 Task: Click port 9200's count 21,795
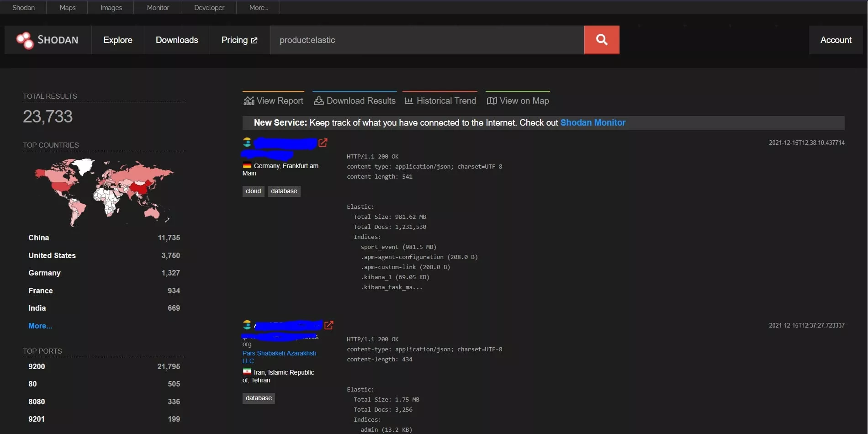(x=169, y=366)
